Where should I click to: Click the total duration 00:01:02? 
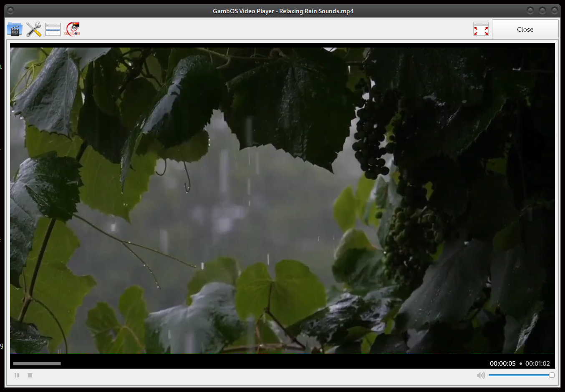537,364
